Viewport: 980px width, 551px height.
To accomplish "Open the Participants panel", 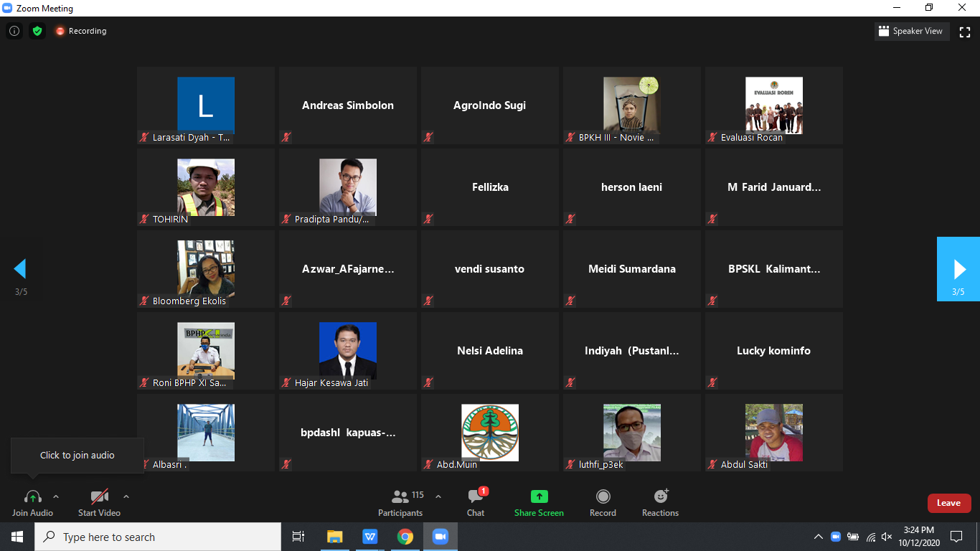I will [400, 502].
